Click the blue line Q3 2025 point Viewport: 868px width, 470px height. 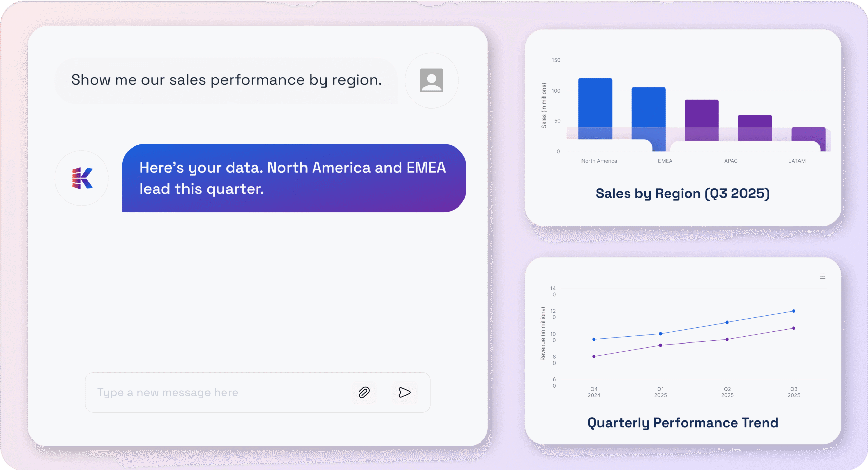point(793,311)
